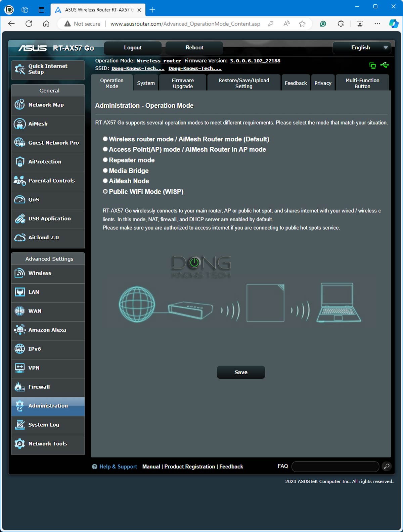Open the WAN globe icon
403x532 pixels.
pos(19,311)
